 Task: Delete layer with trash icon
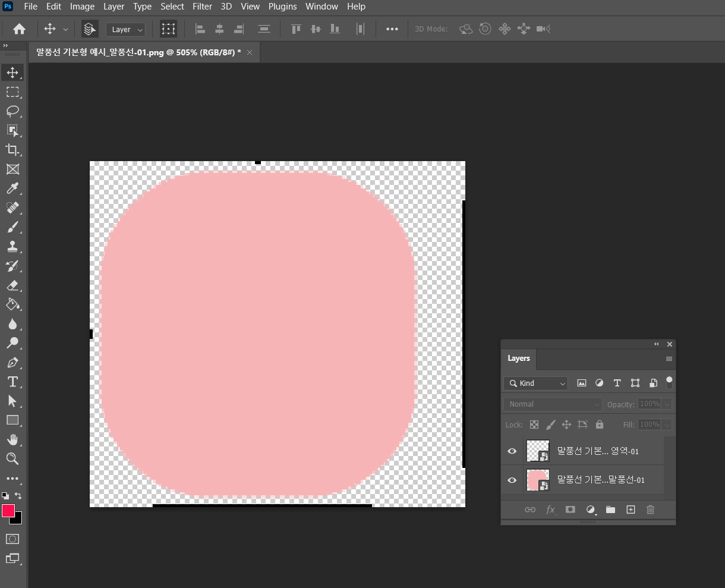[651, 510]
